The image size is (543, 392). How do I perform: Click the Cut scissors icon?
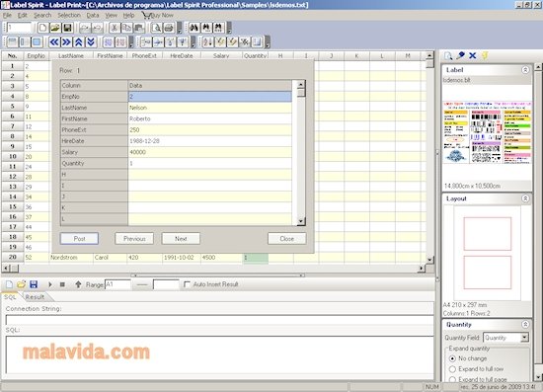point(115,28)
